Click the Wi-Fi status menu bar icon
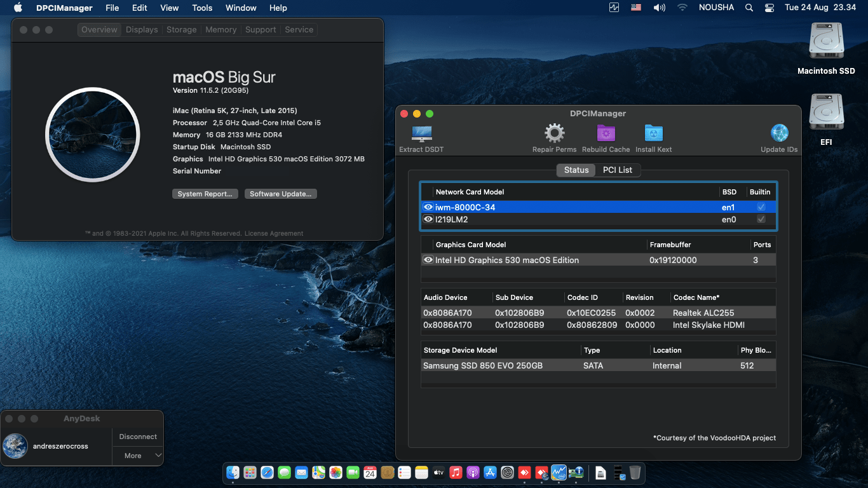 (682, 8)
